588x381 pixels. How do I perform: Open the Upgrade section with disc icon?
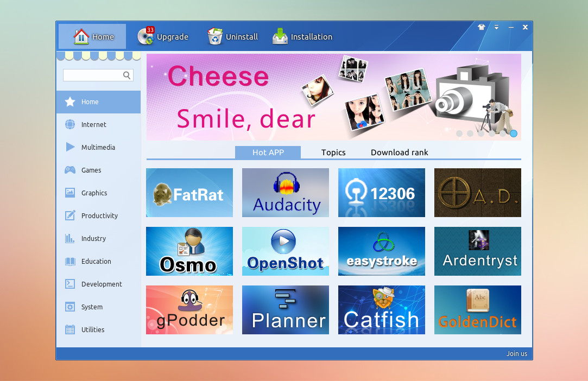[x=146, y=36]
